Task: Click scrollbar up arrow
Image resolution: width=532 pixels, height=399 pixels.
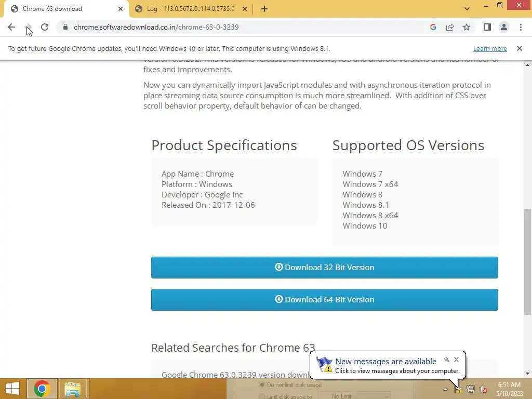Action: 527,65
